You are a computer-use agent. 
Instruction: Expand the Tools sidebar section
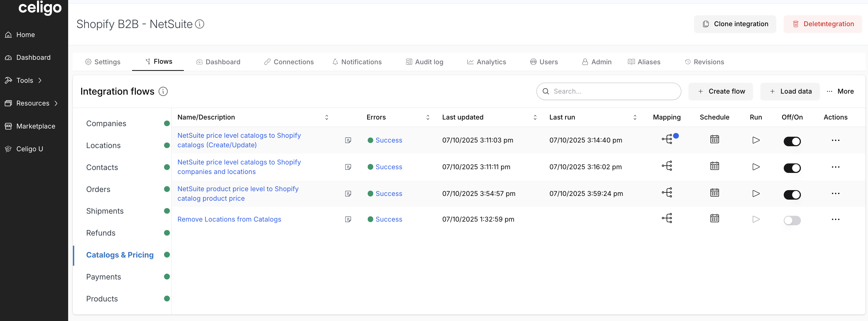pyautogui.click(x=25, y=80)
